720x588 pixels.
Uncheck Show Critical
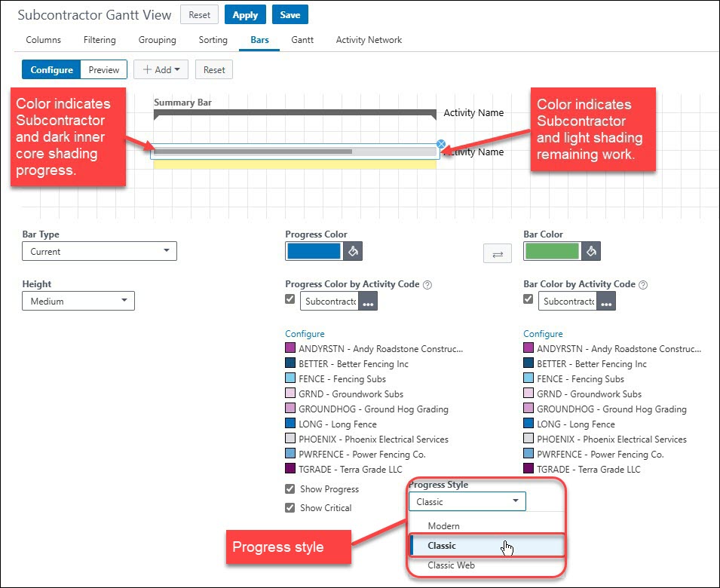click(290, 508)
